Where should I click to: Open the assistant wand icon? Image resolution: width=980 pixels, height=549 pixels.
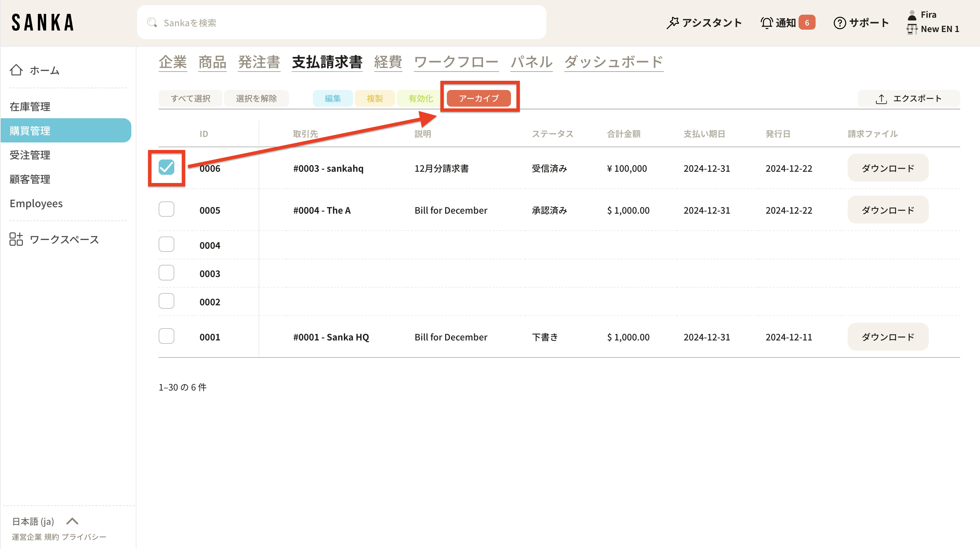point(673,22)
